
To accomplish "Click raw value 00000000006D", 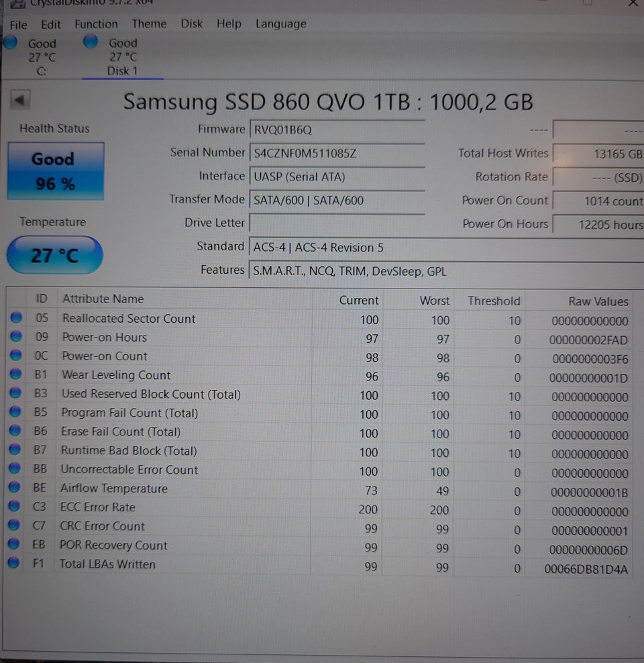I will (x=588, y=550).
